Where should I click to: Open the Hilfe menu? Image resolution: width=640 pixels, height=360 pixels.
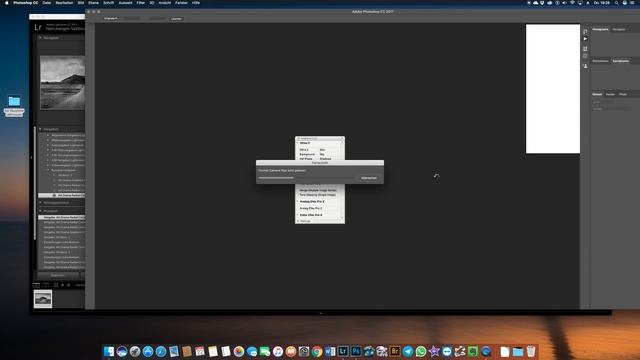click(x=196, y=3)
